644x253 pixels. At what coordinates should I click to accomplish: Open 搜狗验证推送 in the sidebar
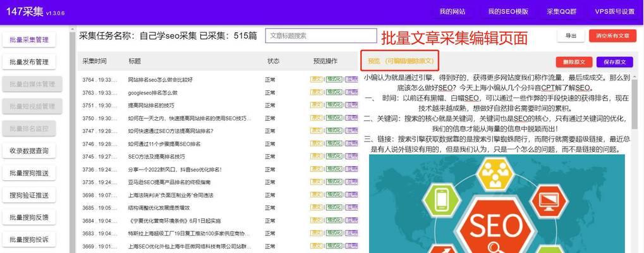click(29, 195)
